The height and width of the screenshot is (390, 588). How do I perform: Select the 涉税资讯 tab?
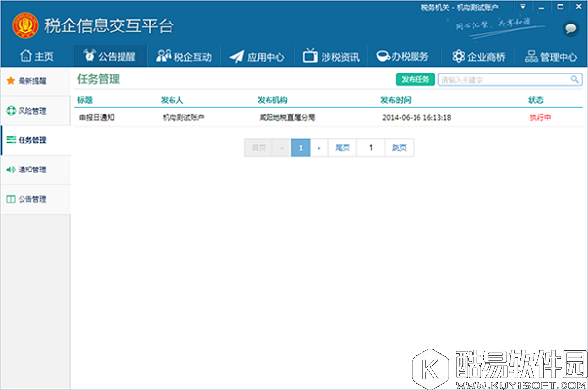tap(331, 56)
